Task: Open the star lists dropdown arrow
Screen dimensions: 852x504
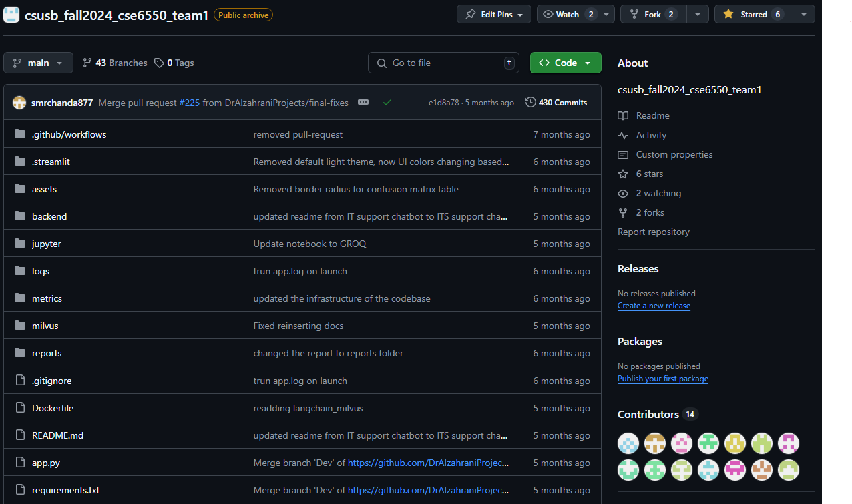Action: tap(804, 14)
